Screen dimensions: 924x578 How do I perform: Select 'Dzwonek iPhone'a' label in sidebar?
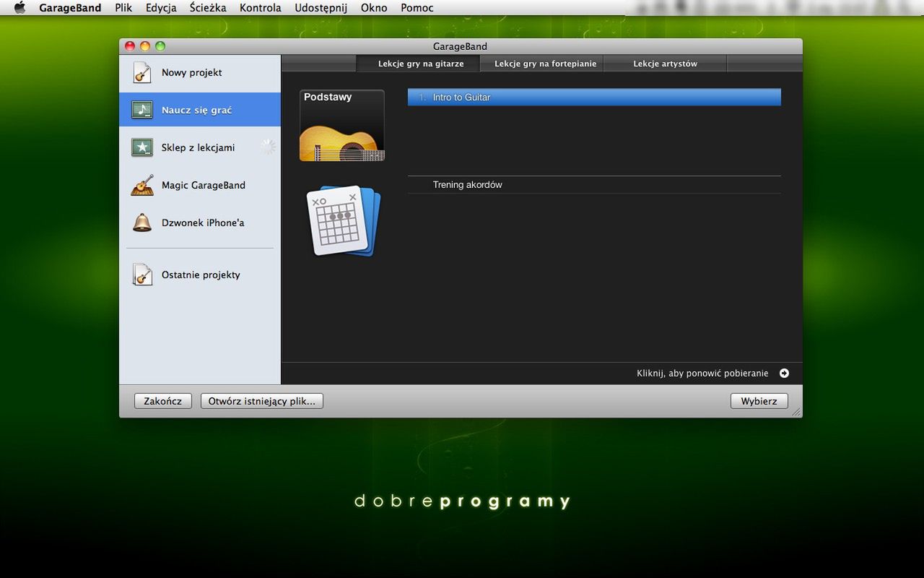(x=203, y=223)
